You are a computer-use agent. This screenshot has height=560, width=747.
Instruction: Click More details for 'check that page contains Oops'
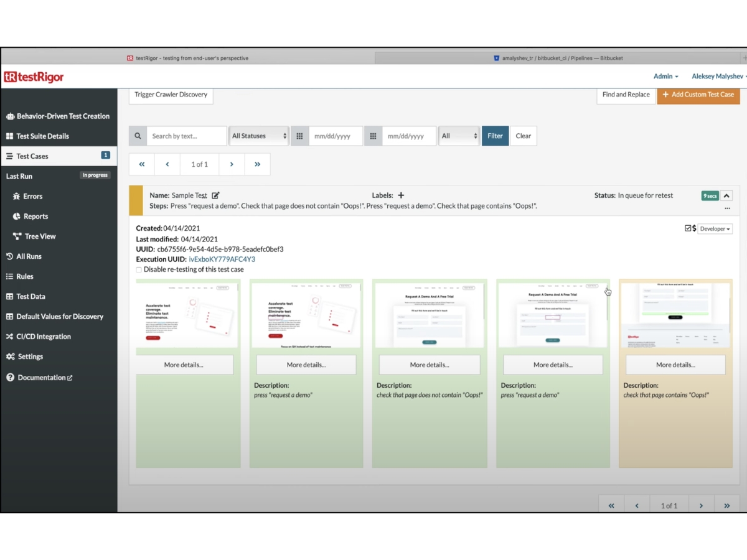pos(675,365)
